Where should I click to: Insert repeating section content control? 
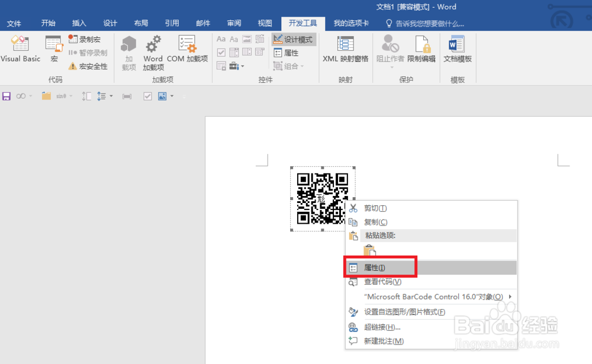pyautogui.click(x=221, y=66)
